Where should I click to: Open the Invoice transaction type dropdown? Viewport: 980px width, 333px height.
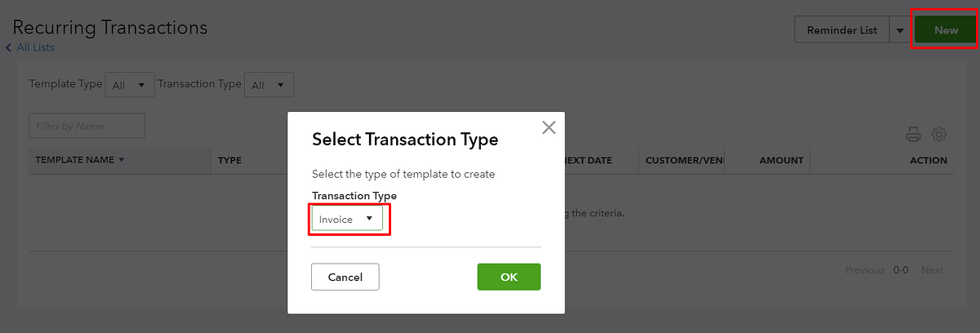(x=348, y=219)
